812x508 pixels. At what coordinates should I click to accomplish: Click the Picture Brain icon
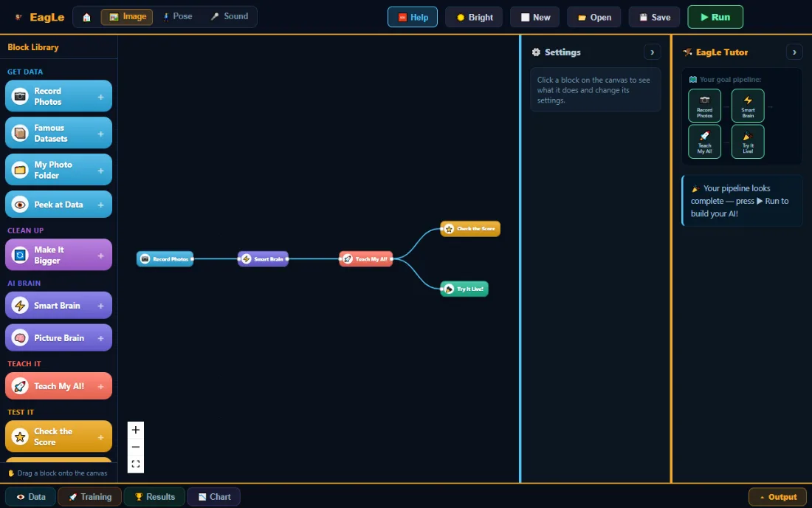tap(20, 337)
